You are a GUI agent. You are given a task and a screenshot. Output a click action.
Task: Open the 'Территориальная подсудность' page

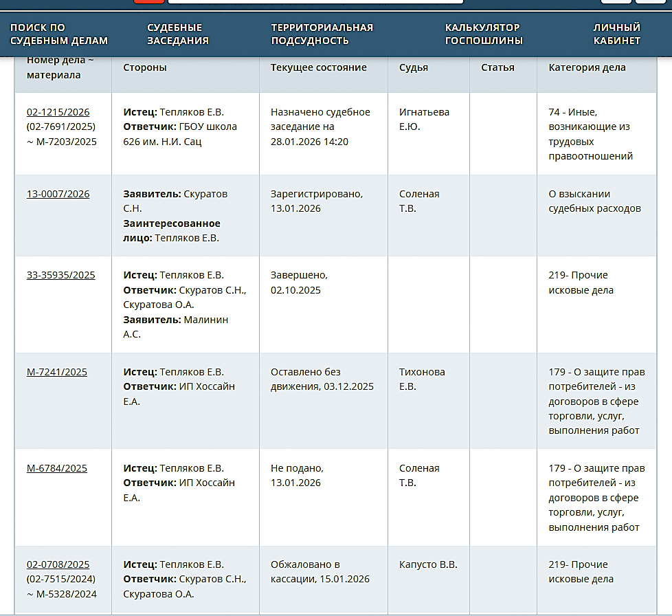point(322,34)
